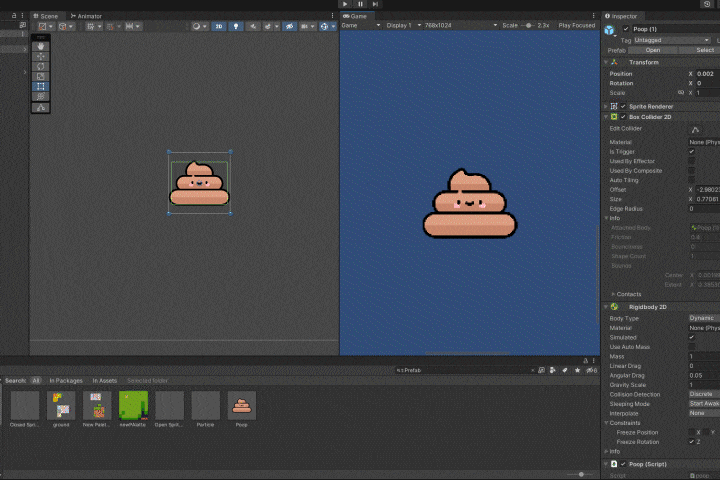
Task: Open the scene effects dropdown arrow
Action: [x=276, y=27]
